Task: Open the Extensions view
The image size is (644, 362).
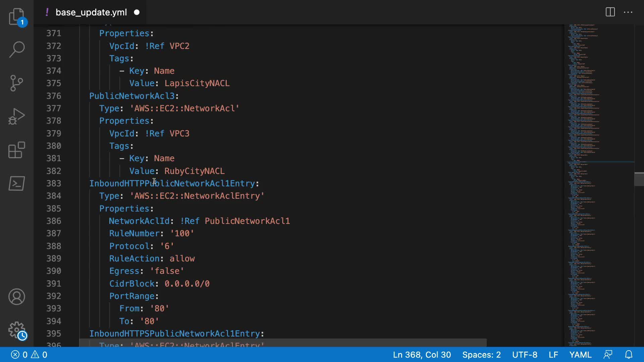Action: tap(16, 150)
